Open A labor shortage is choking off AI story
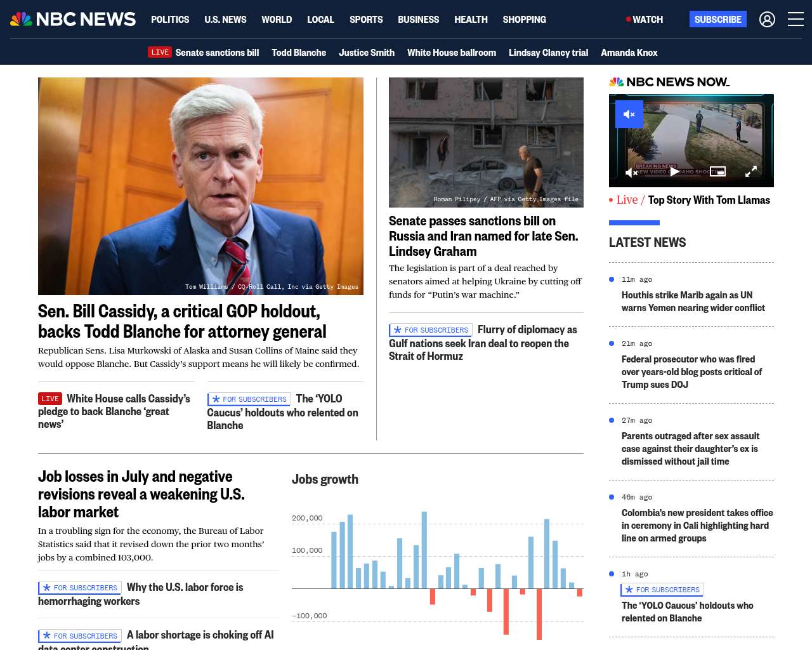Screen dimensions: 812x650 point(156,639)
